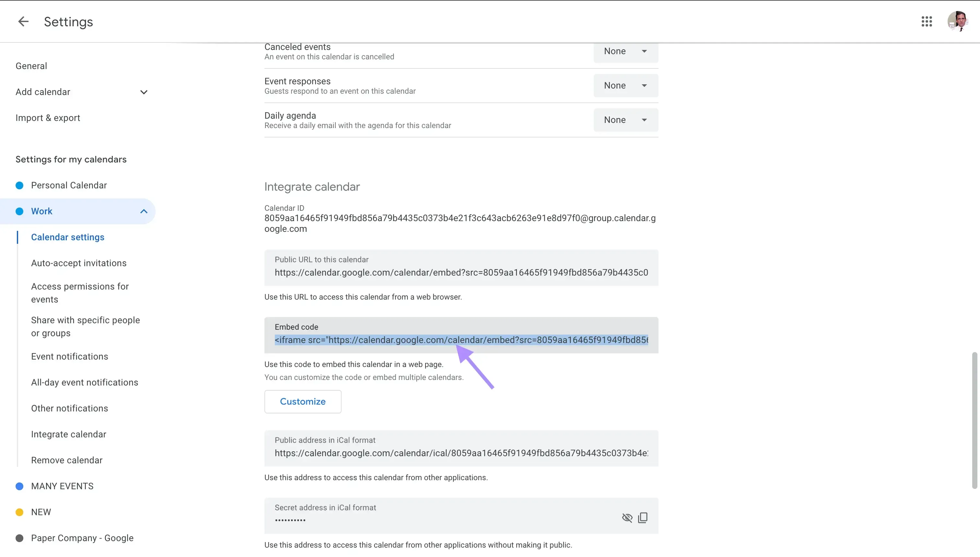Expand the Add calendar section
This screenshot has width=980, height=557.
click(143, 92)
